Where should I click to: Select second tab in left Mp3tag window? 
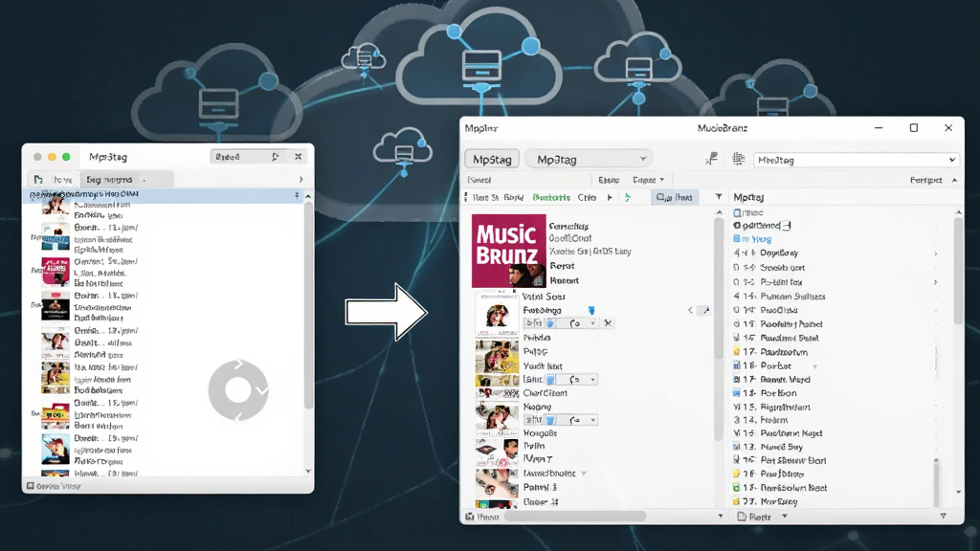(x=62, y=179)
